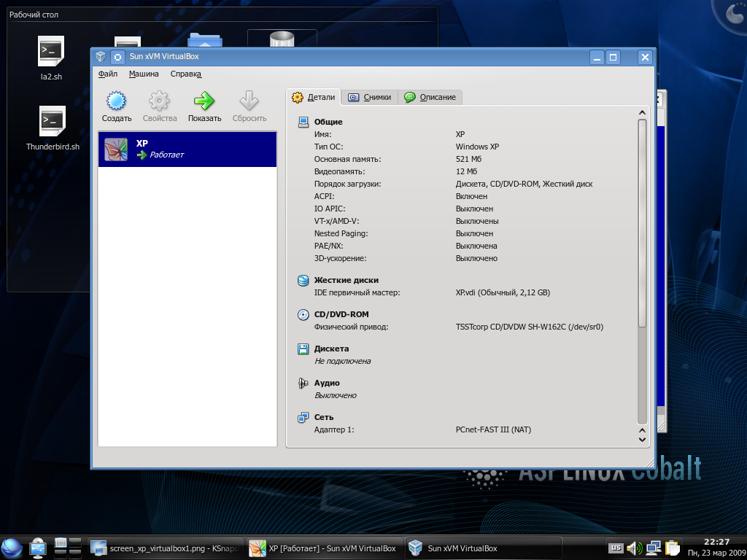
Task: Click the 12 Мб video memory value
Action: point(466,171)
